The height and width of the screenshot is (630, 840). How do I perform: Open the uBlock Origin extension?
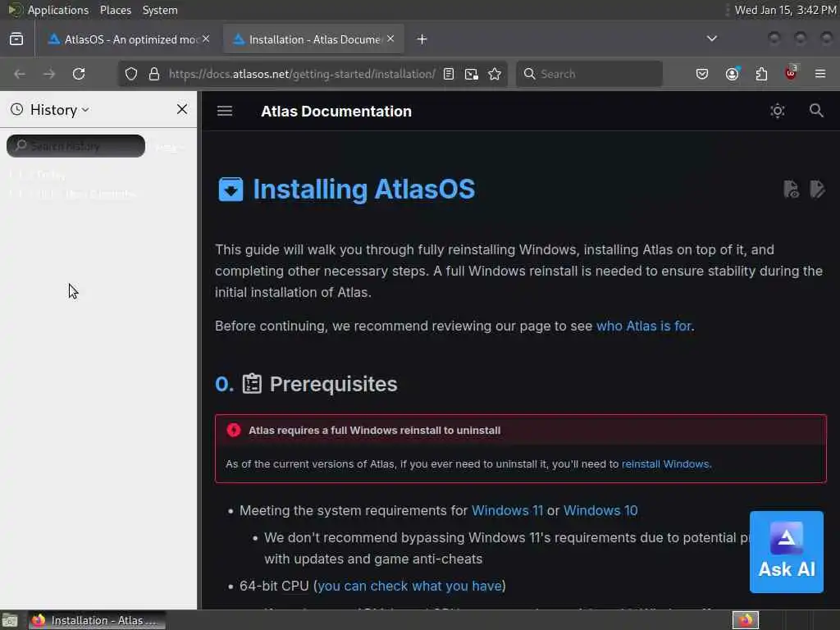pos(791,73)
